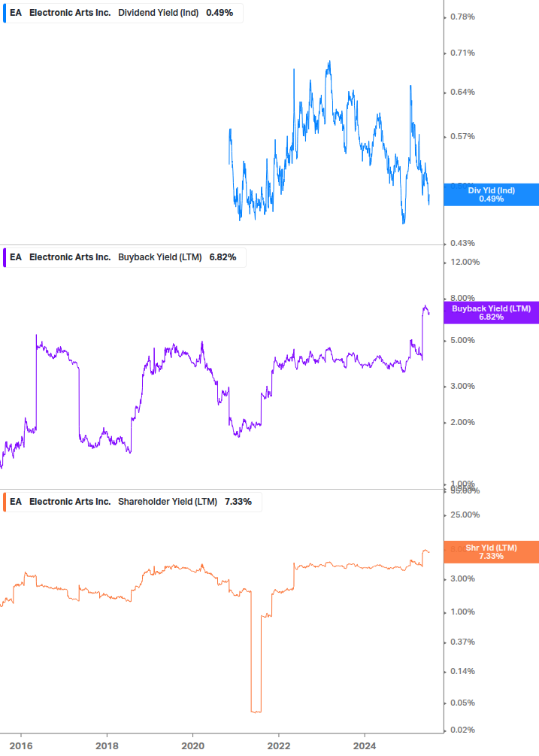Click the 0.71% tick on dividend yield axis

pyautogui.click(x=462, y=53)
